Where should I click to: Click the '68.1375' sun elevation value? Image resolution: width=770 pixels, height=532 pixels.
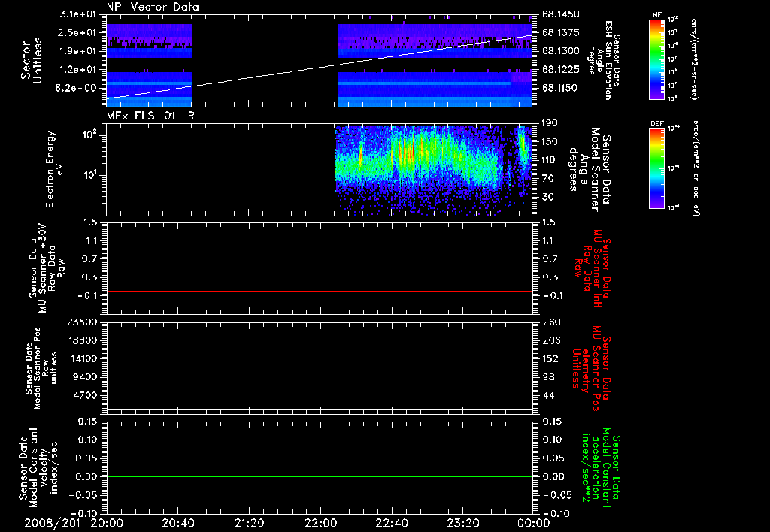pos(561,32)
